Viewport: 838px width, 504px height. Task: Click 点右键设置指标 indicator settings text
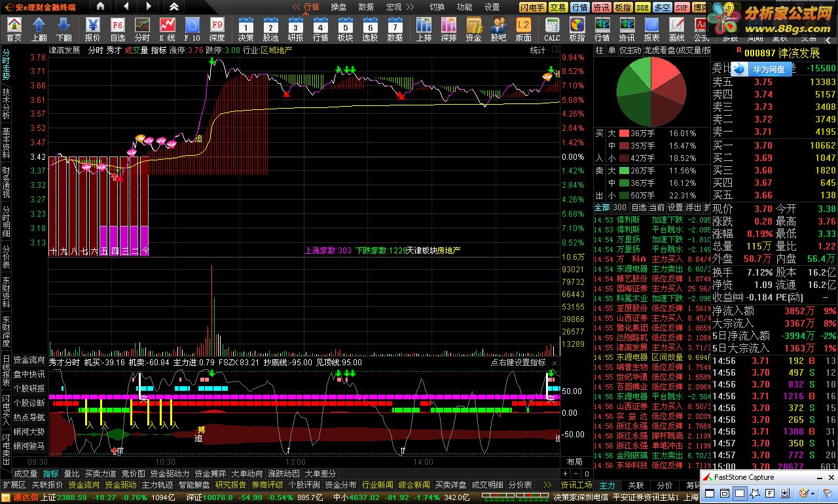tap(518, 362)
